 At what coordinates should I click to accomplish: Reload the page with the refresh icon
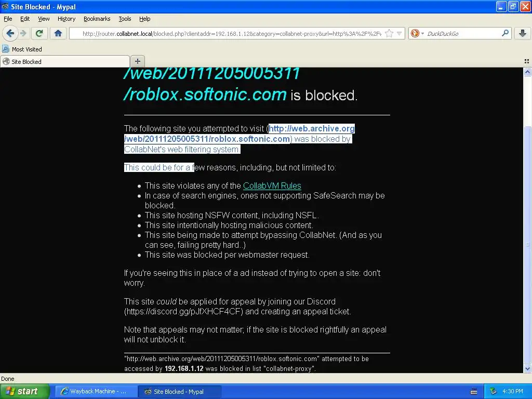pyautogui.click(x=39, y=33)
